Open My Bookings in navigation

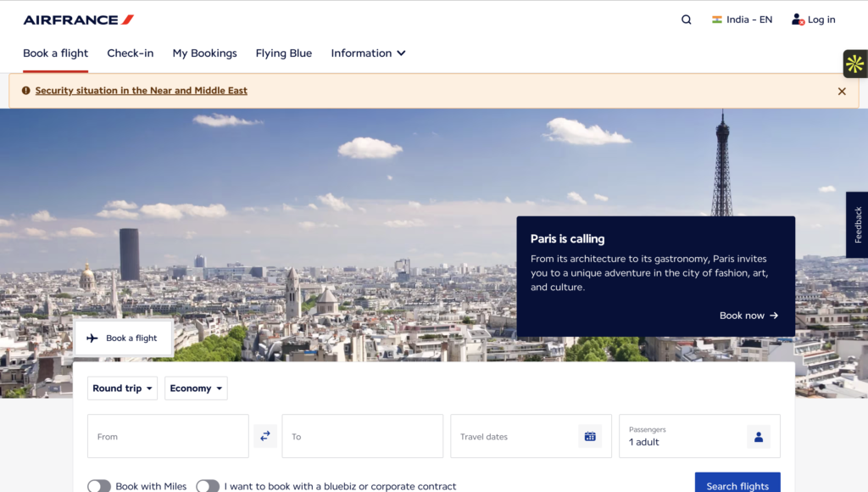click(x=205, y=53)
